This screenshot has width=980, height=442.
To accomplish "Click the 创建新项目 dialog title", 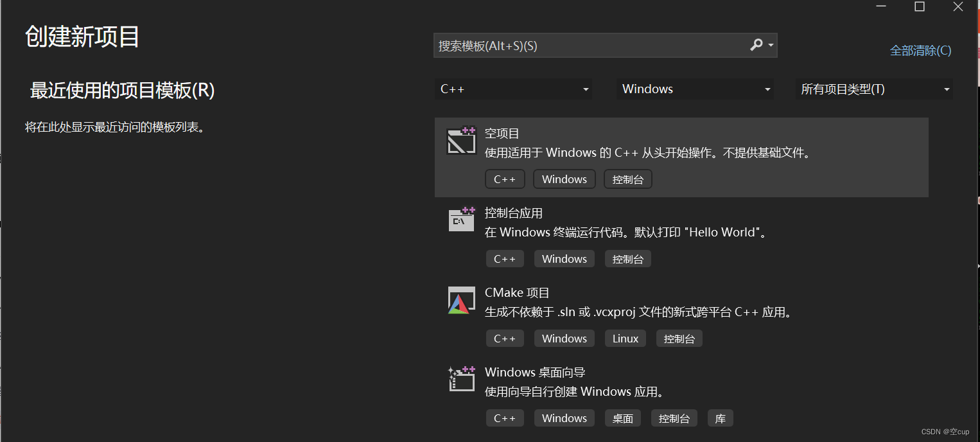I will [82, 37].
